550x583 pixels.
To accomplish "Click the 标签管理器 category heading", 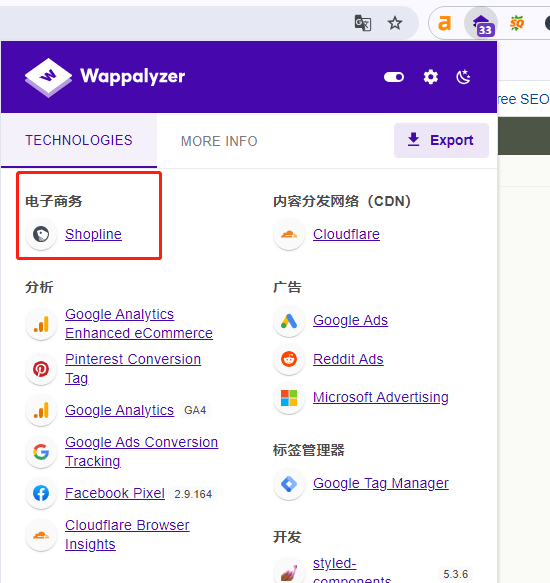I will click(x=309, y=450).
